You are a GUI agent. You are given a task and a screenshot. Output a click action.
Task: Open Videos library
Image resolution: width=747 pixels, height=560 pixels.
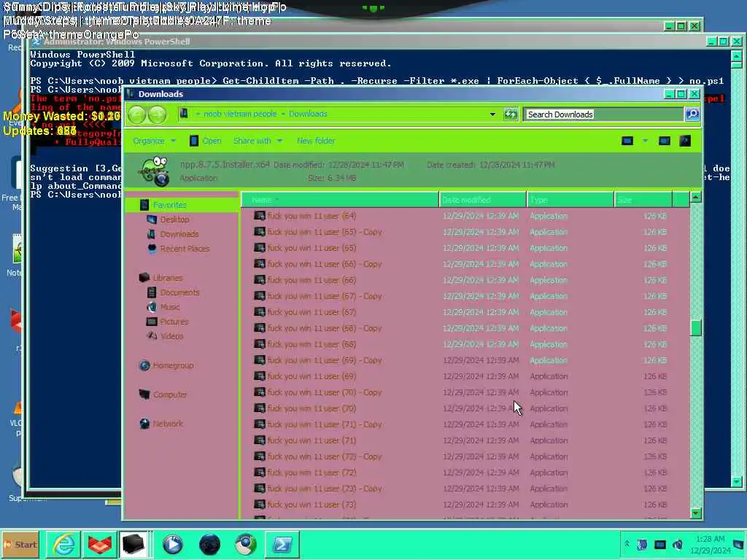click(x=171, y=336)
